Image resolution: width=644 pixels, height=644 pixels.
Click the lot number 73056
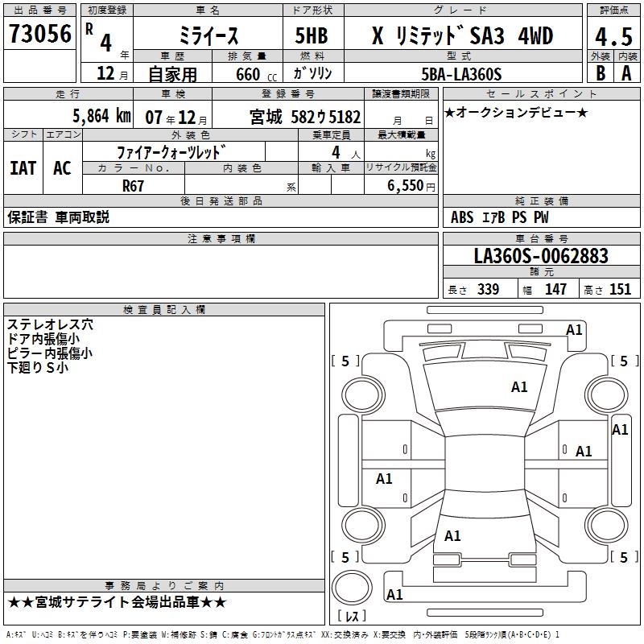tap(39, 34)
